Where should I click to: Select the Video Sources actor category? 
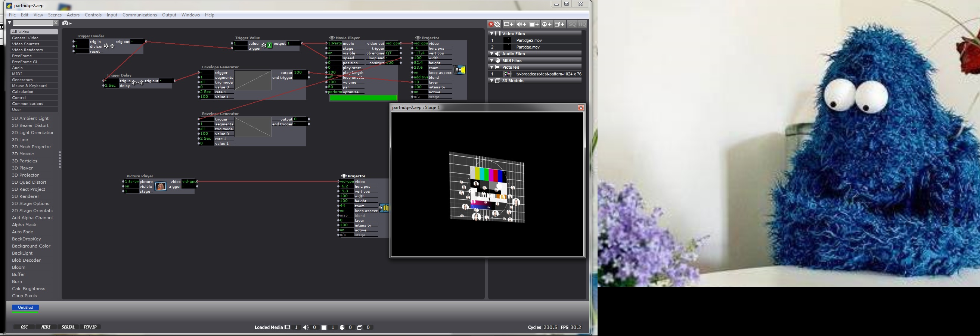[34, 44]
